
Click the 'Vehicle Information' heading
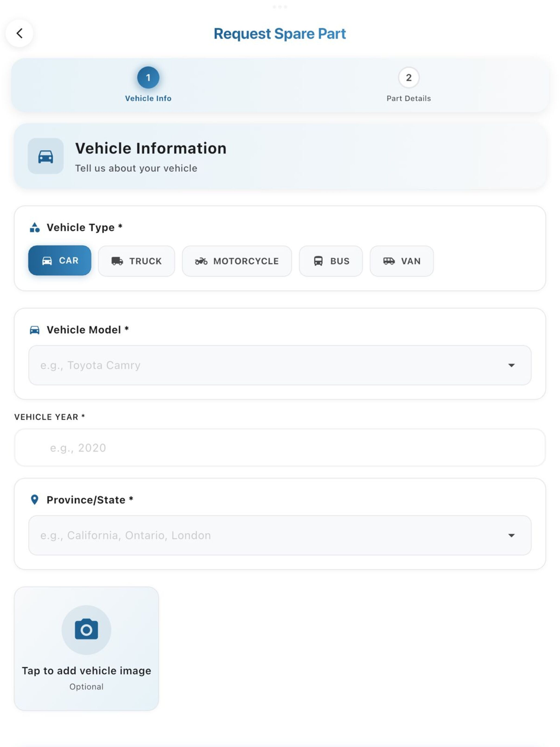[x=151, y=148]
